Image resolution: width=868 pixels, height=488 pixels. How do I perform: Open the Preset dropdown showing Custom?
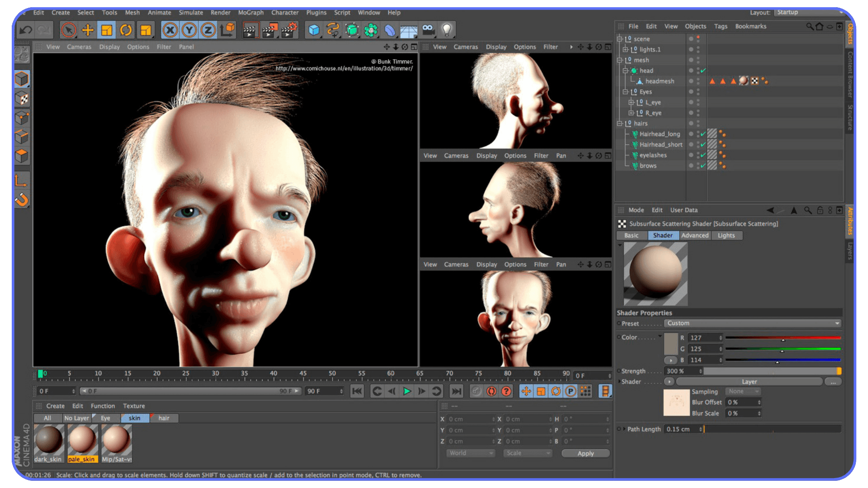point(753,323)
